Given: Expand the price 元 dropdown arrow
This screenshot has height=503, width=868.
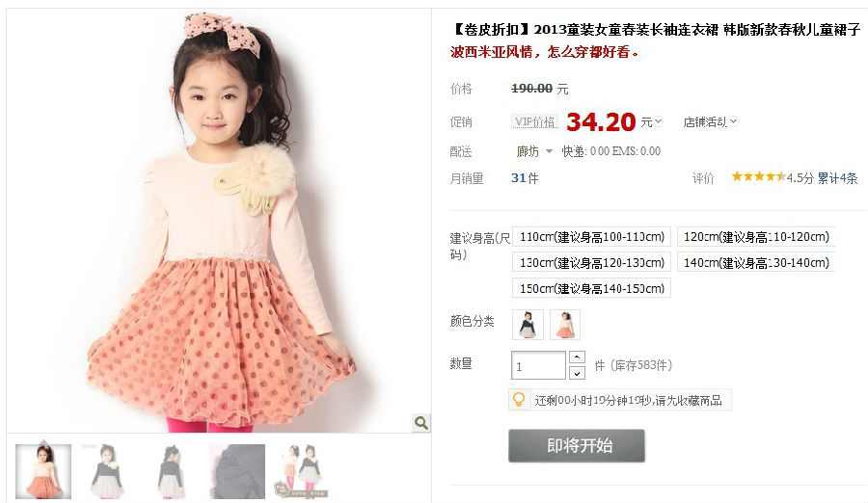Looking at the screenshot, I should (658, 121).
